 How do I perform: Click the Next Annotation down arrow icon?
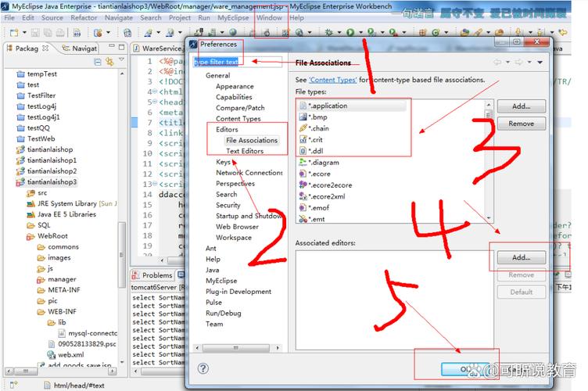pyautogui.click(x=518, y=33)
